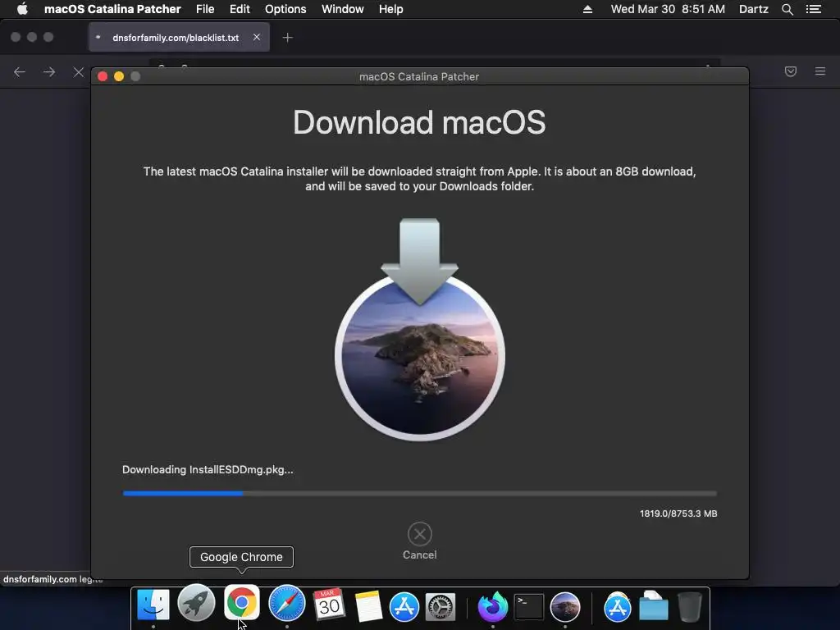Open App Store icon left of System Preferences
The width and height of the screenshot is (840, 630).
[x=404, y=607]
